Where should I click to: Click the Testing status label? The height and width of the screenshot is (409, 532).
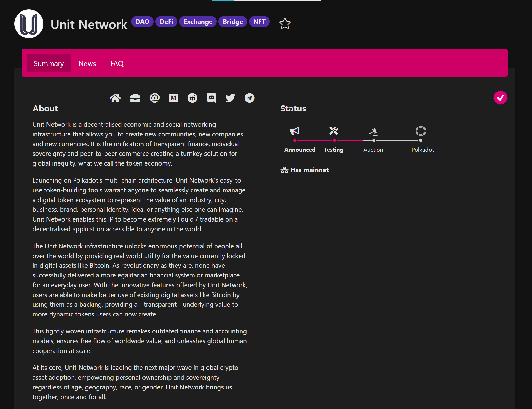point(334,150)
